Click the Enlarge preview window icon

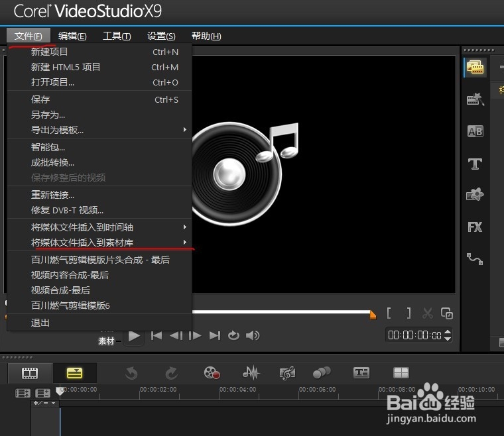click(x=447, y=313)
